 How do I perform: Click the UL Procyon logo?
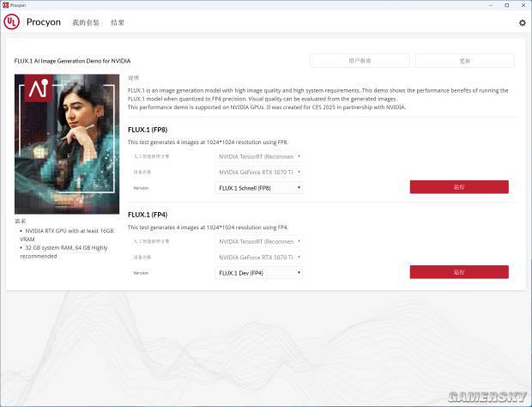pyautogui.click(x=11, y=22)
